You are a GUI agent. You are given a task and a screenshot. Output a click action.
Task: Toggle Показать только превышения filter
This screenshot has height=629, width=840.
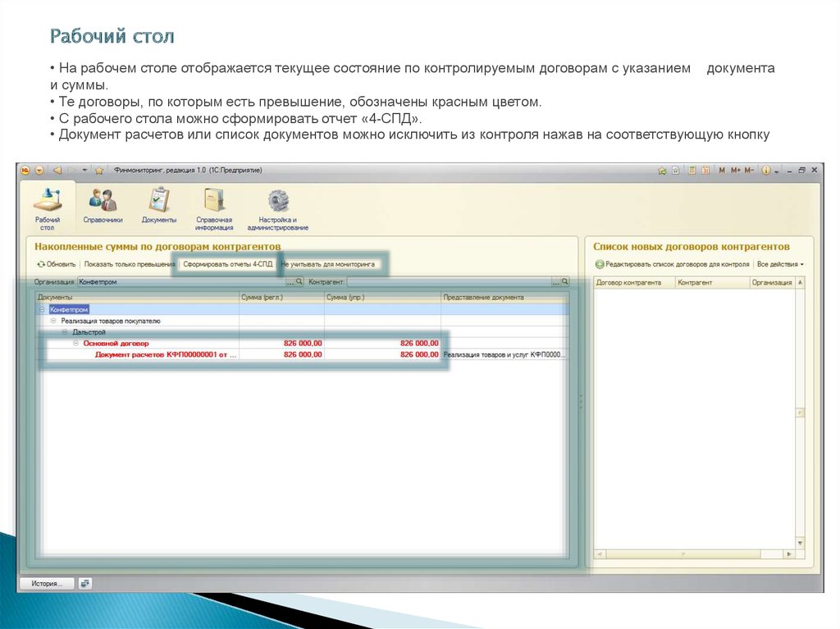click(x=129, y=265)
